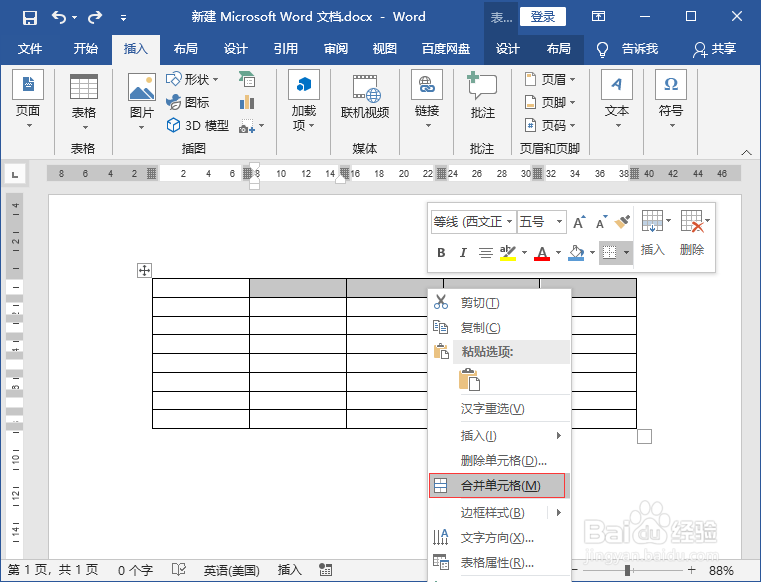
Task: Click the chart insert icon
Action: click(x=247, y=102)
